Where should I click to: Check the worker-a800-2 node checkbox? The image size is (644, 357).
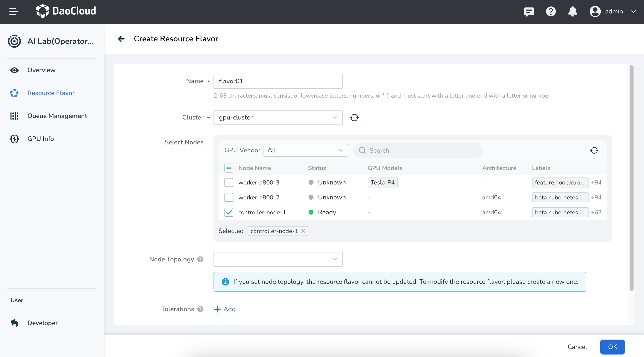coord(229,197)
